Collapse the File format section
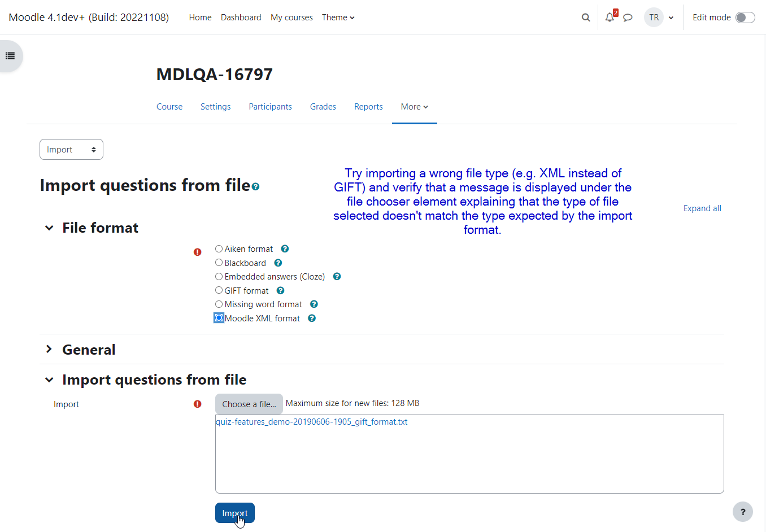766x532 pixels. pos(49,228)
